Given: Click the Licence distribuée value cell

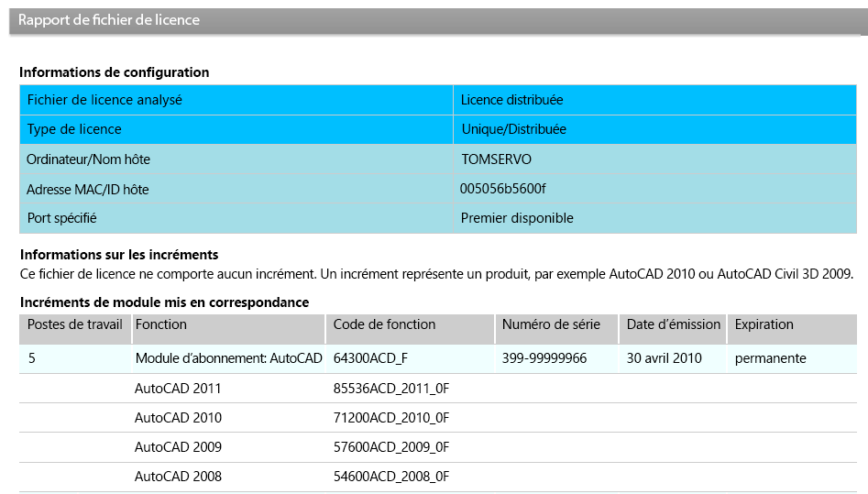Looking at the screenshot, I should click(x=654, y=100).
